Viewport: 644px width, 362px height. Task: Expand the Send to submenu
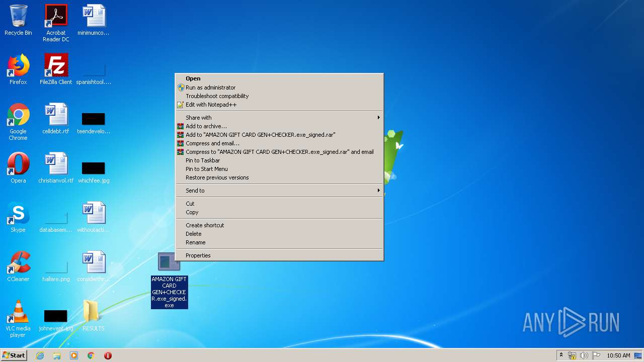tap(279, 191)
